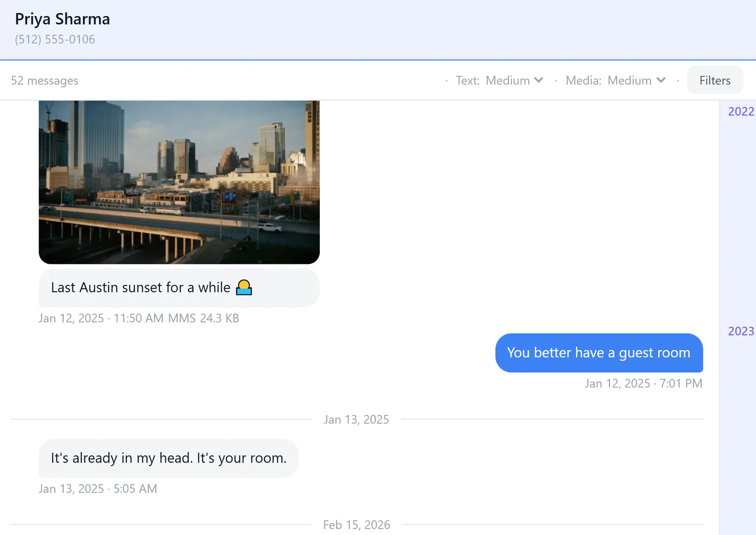This screenshot has height=535, width=756.
Task: Select the 'It's already in my head' message
Action: 169,458
